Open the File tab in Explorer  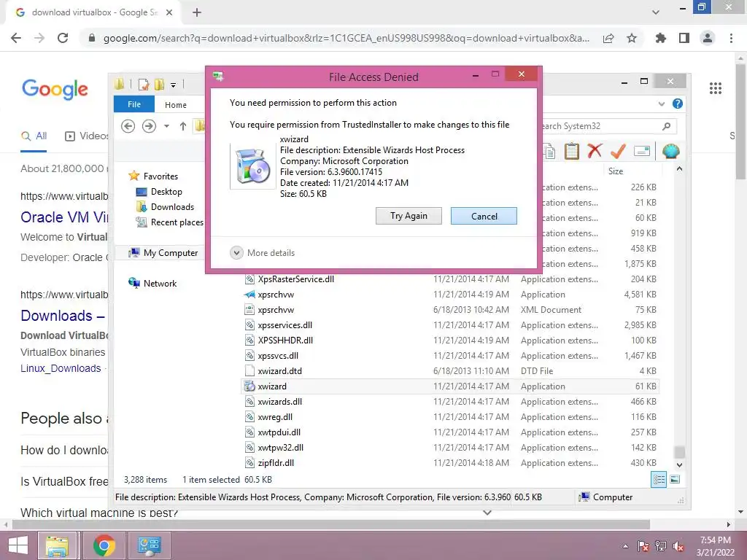click(x=134, y=104)
